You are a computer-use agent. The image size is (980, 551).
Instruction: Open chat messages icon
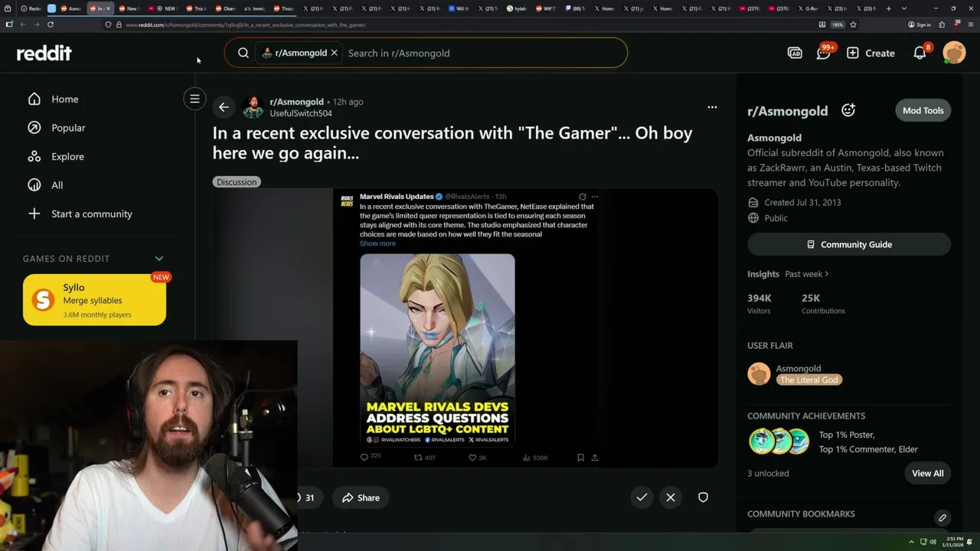tap(824, 53)
